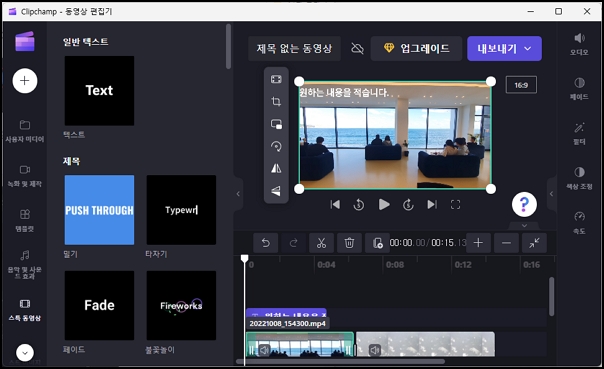Image resolution: width=604 pixels, height=369 pixels.
Task: Open the 색상 조정 color adjust panel
Action: coord(579,178)
